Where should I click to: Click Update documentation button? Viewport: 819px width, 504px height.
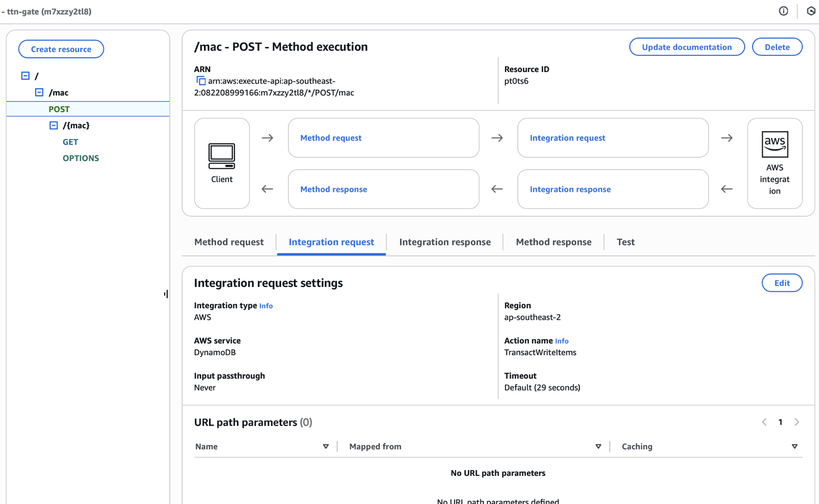tap(687, 47)
